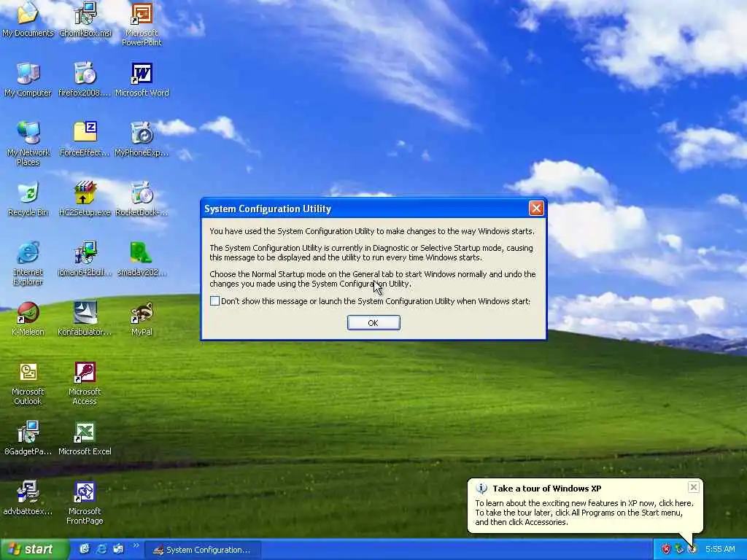Click red Security Center shield tray icon
This screenshot has width=747, height=560.
coord(665,550)
